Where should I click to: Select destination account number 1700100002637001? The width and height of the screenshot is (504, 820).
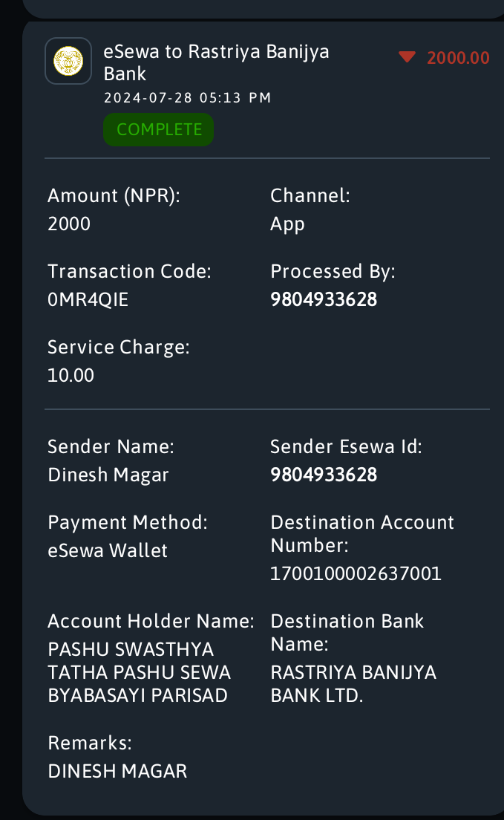tap(356, 573)
